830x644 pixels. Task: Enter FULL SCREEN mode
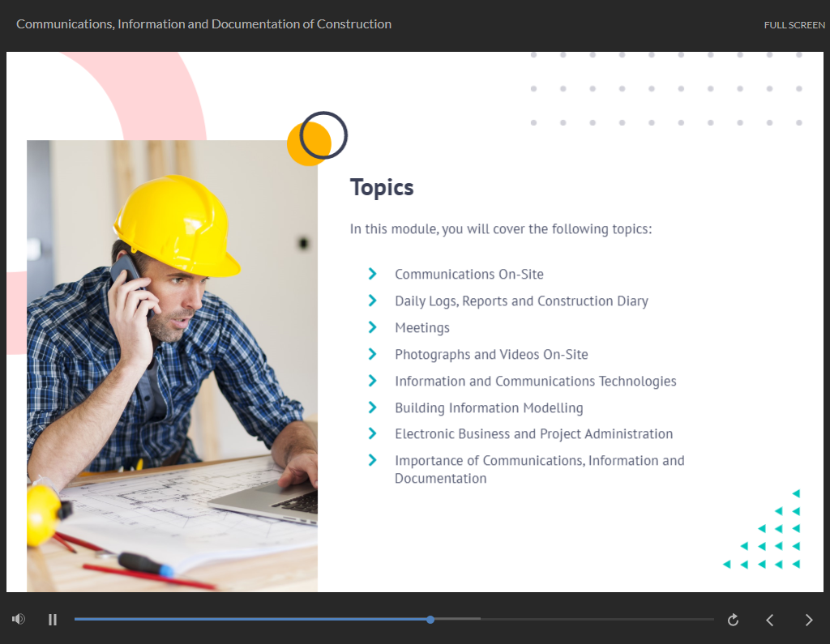coord(794,25)
